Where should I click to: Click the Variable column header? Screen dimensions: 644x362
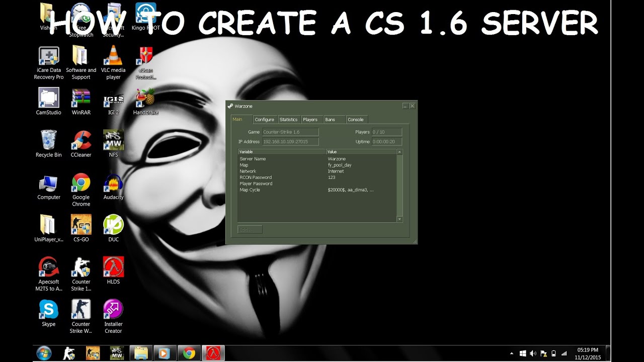(x=282, y=151)
